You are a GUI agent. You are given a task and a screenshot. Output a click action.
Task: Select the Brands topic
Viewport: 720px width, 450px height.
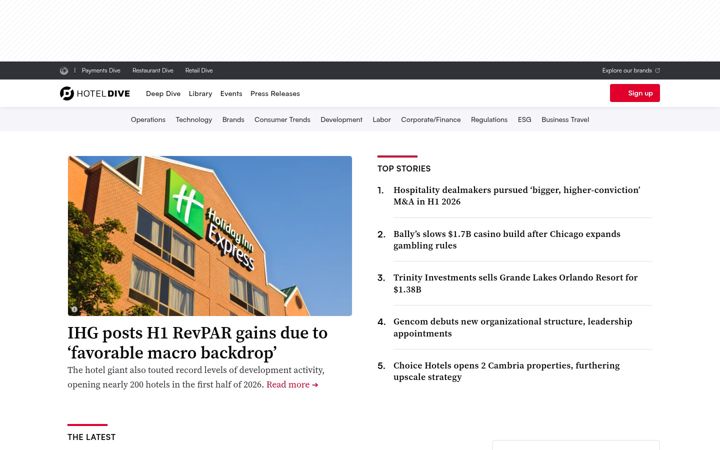[x=233, y=119]
